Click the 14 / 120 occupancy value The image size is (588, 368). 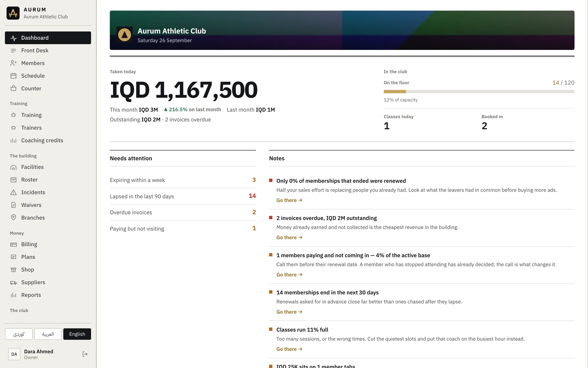563,83
